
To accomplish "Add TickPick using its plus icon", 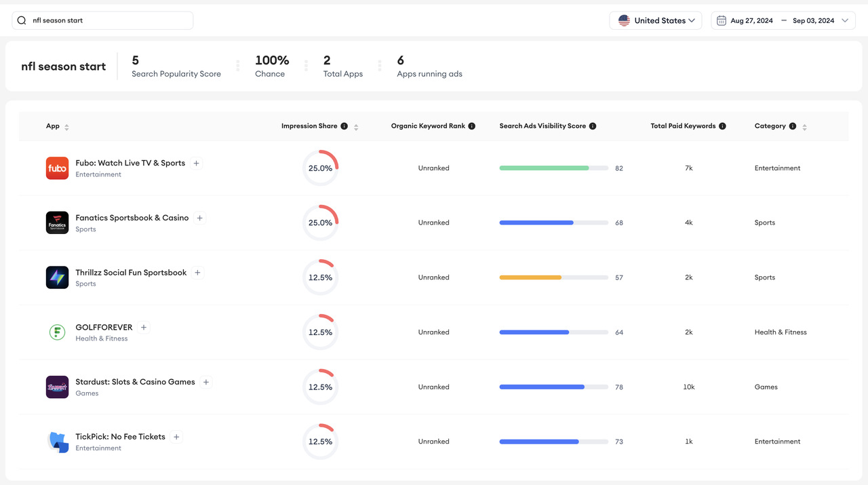I will coord(176,437).
